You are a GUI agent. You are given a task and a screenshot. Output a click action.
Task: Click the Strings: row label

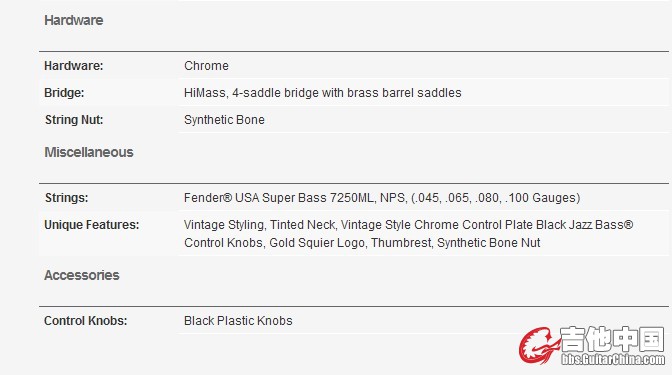click(66, 198)
